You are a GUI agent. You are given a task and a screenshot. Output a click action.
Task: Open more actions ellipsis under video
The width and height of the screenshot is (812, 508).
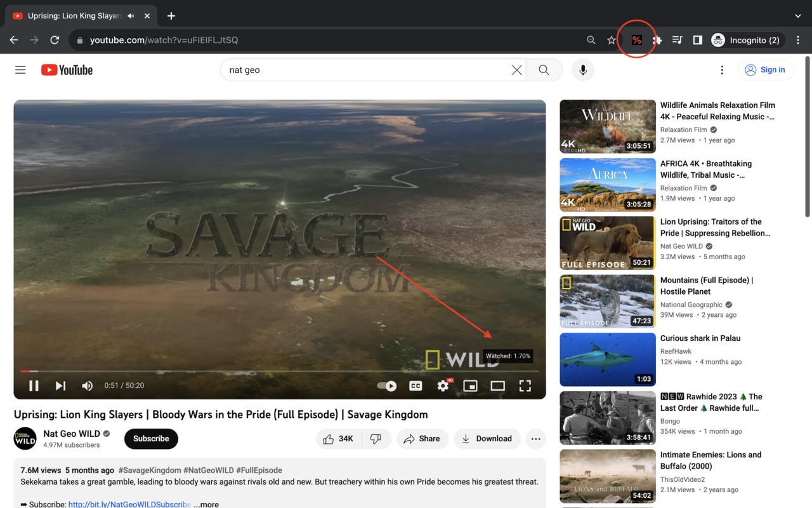point(536,439)
